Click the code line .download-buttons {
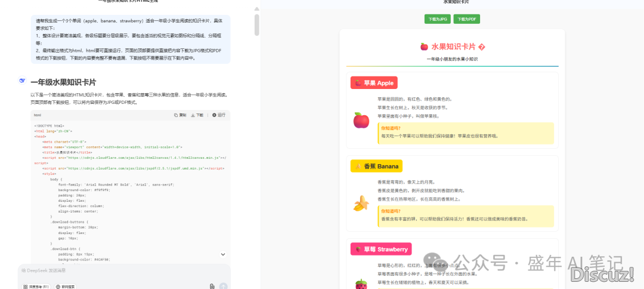 point(68,222)
